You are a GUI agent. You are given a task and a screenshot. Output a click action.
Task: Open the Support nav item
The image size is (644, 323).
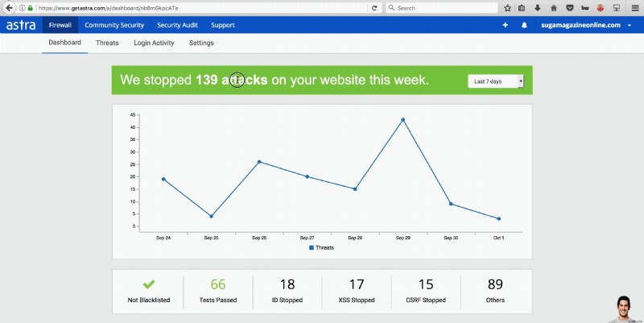point(223,25)
